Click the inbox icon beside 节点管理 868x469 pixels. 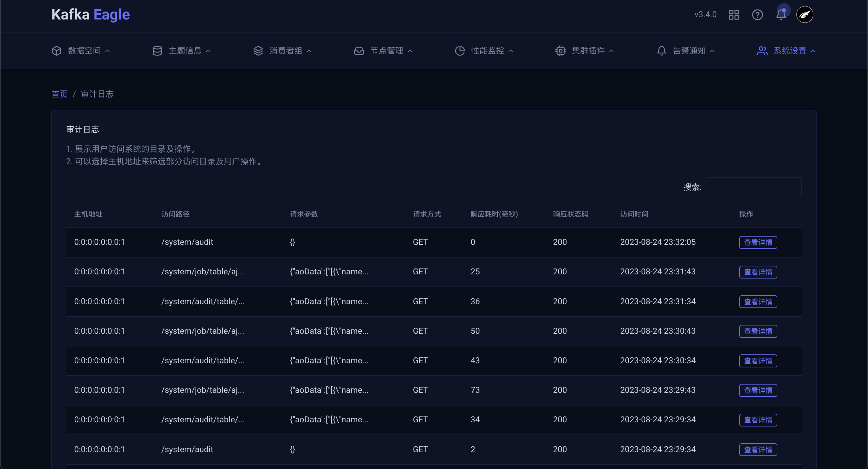(359, 51)
